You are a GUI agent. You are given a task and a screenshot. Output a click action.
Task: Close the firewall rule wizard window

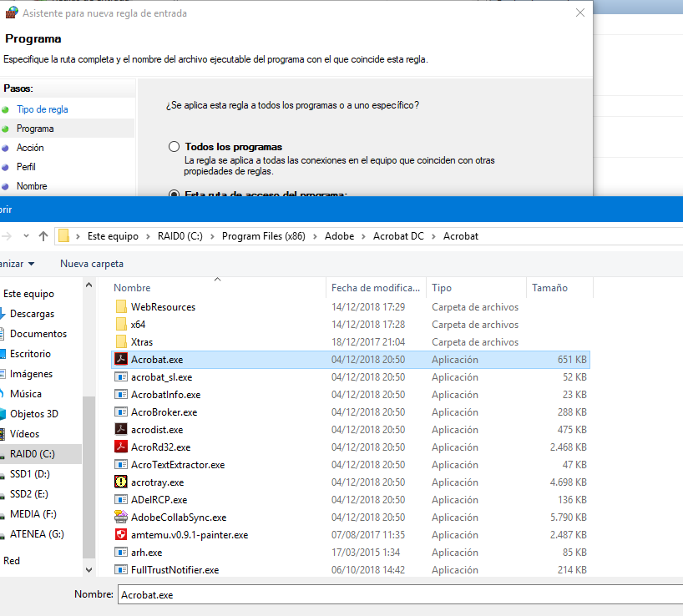[580, 13]
